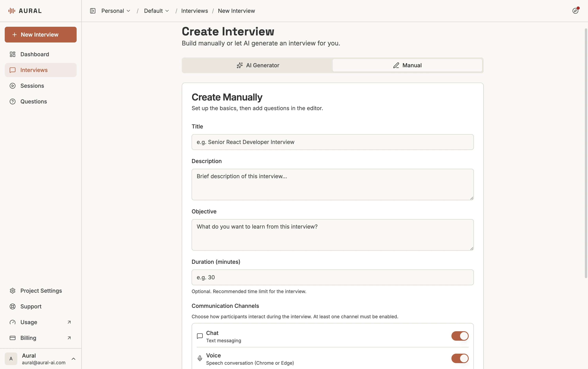The height and width of the screenshot is (369, 588).
Task: Click the chat bubble icon in the Chat channel row
Action: point(200,336)
